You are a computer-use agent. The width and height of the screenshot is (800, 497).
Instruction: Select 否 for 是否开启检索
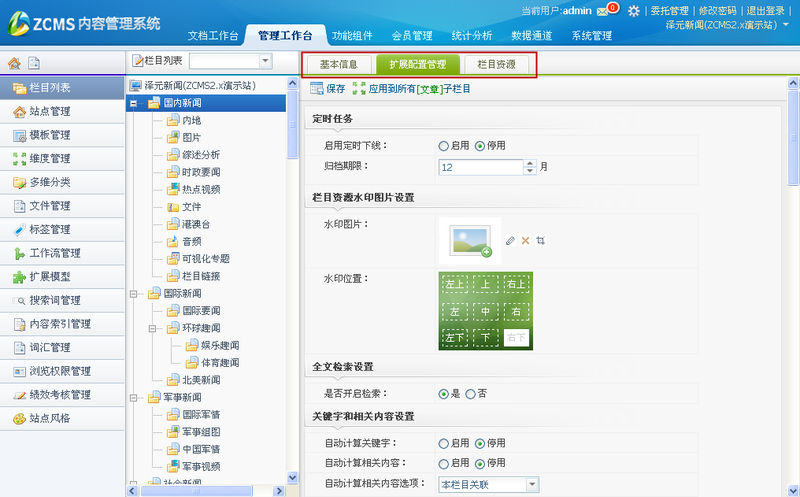470,394
